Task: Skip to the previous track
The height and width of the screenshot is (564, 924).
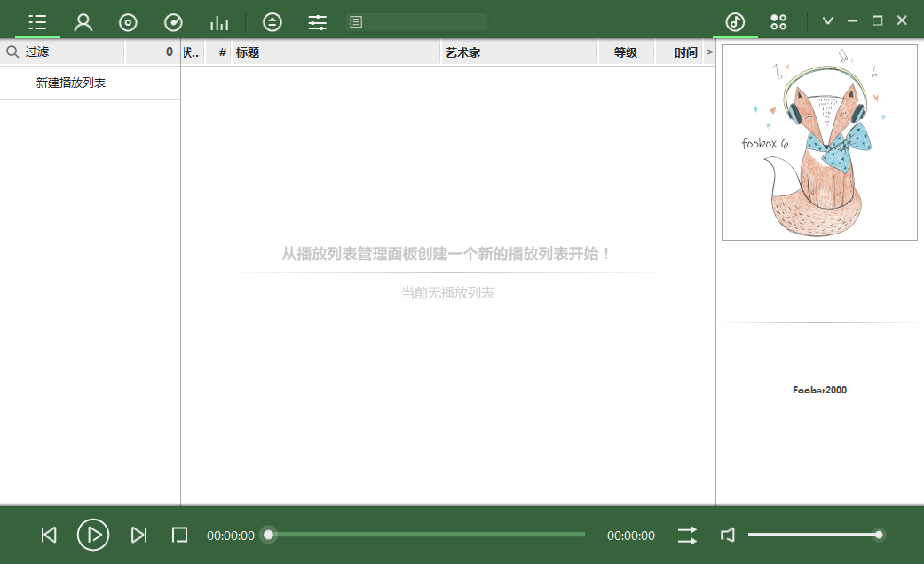Action: click(x=50, y=535)
